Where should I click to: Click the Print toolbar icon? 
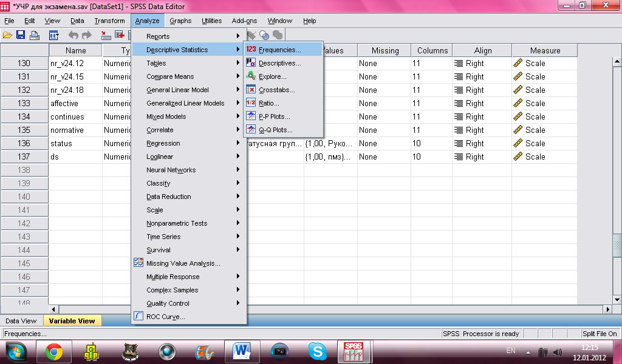click(35, 36)
